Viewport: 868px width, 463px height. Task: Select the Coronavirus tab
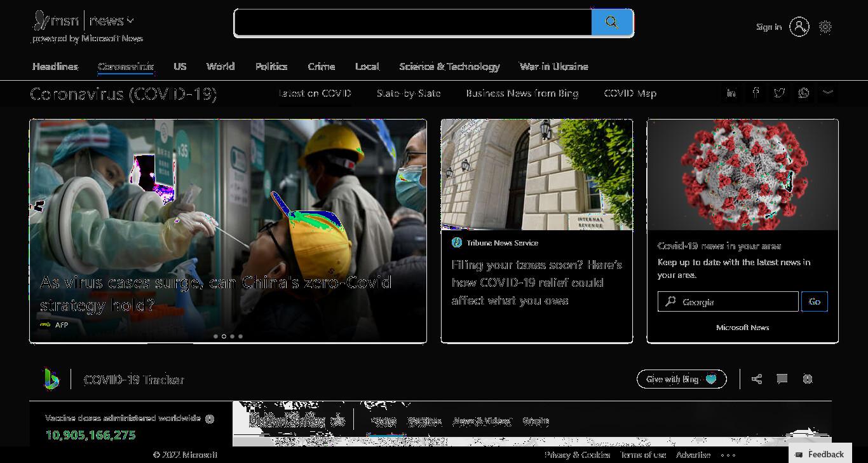pyautogui.click(x=126, y=66)
